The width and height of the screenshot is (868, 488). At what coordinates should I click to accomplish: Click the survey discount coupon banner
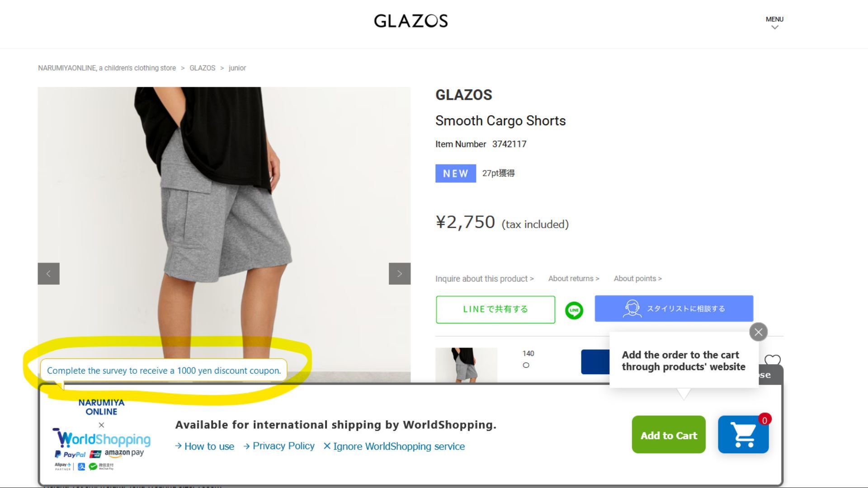[164, 371]
